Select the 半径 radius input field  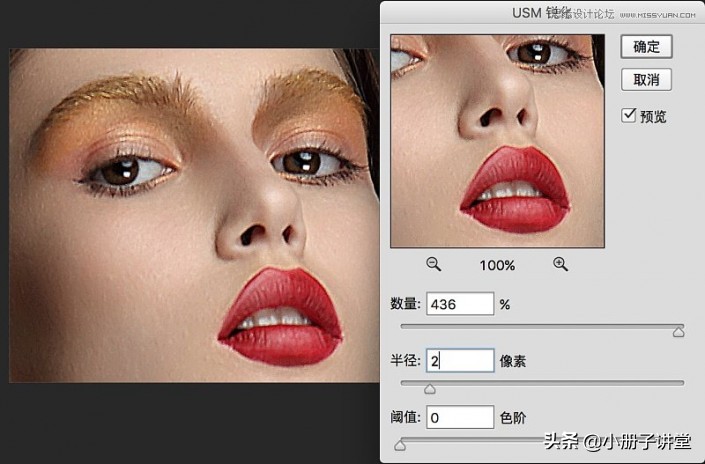point(460,360)
